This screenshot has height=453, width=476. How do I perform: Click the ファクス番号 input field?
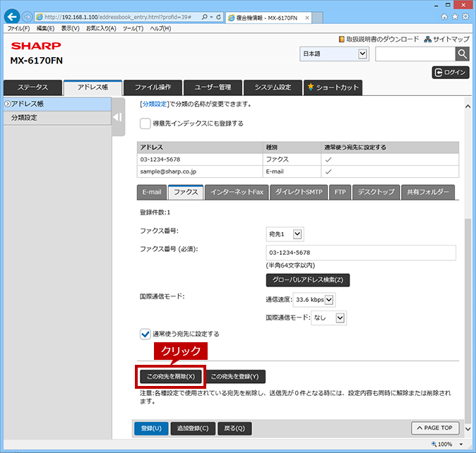[x=361, y=253]
